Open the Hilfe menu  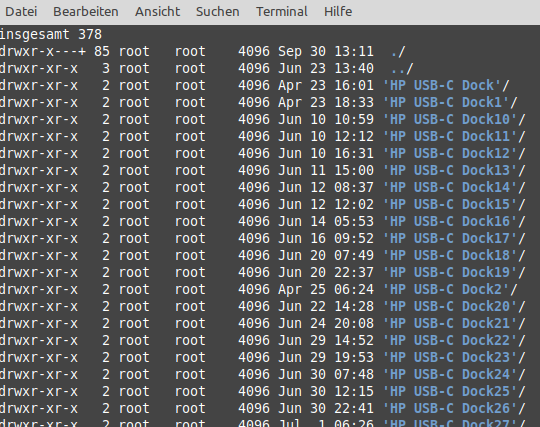point(338,12)
